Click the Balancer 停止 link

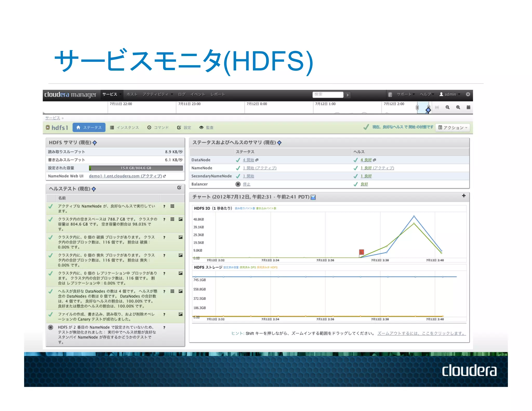[247, 184]
